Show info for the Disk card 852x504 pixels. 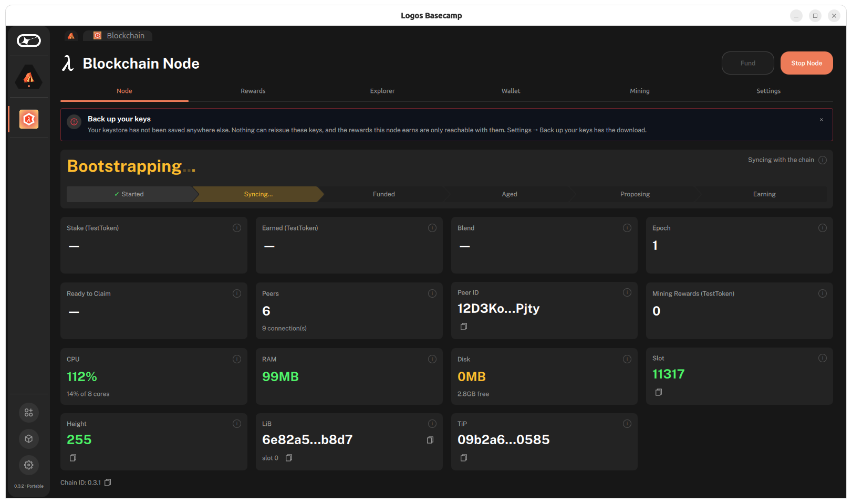(627, 359)
